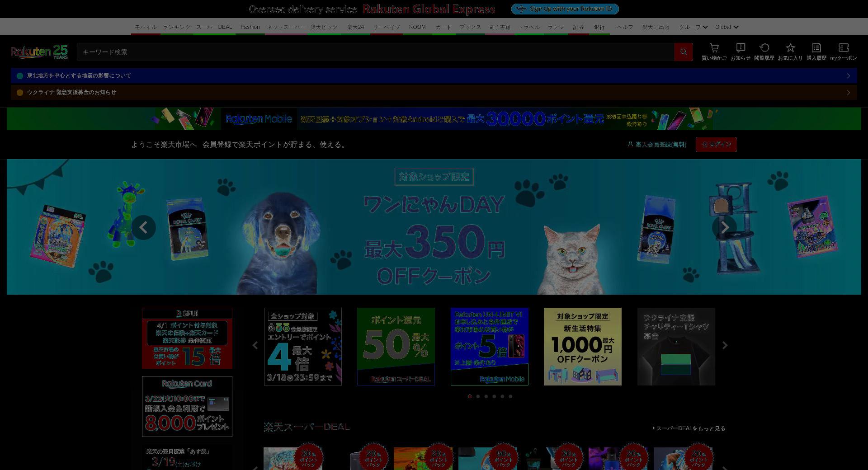Open the ネットスーパー menu item
This screenshot has width=868, height=470.
coord(286,27)
